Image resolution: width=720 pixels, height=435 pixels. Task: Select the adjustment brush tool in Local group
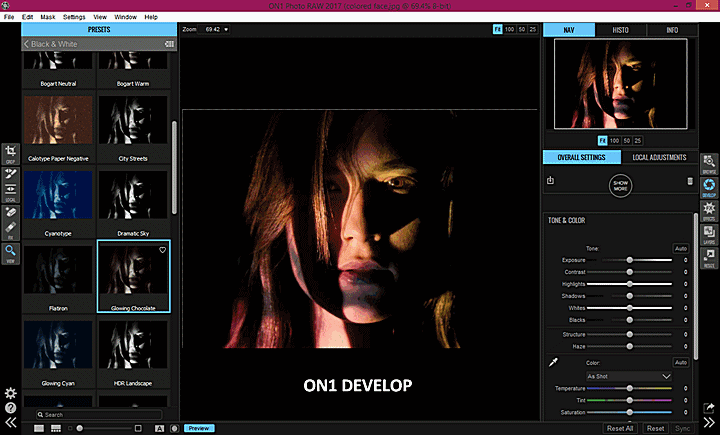(x=11, y=174)
